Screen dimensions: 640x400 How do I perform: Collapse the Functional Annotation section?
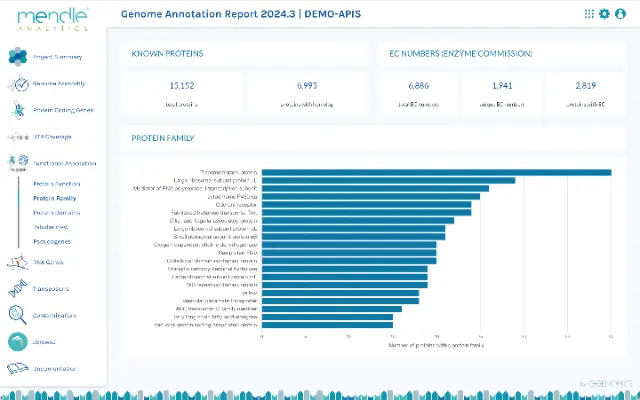pyautogui.click(x=18, y=162)
